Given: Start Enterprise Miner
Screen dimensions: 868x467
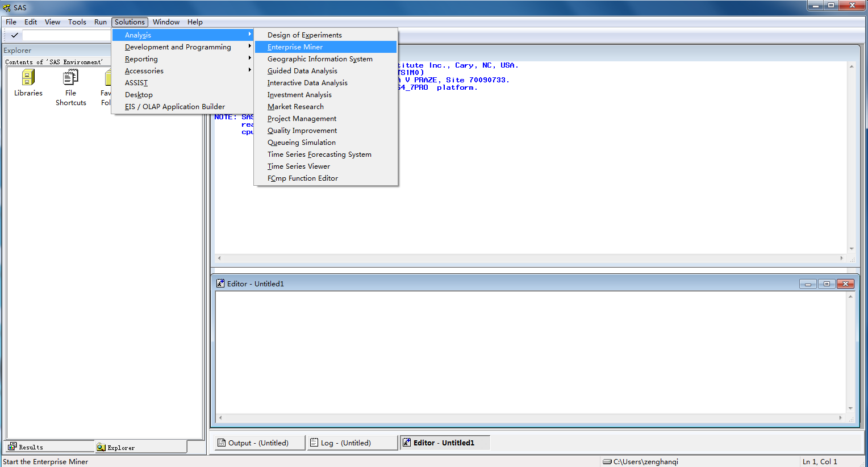Looking at the screenshot, I should [326, 47].
